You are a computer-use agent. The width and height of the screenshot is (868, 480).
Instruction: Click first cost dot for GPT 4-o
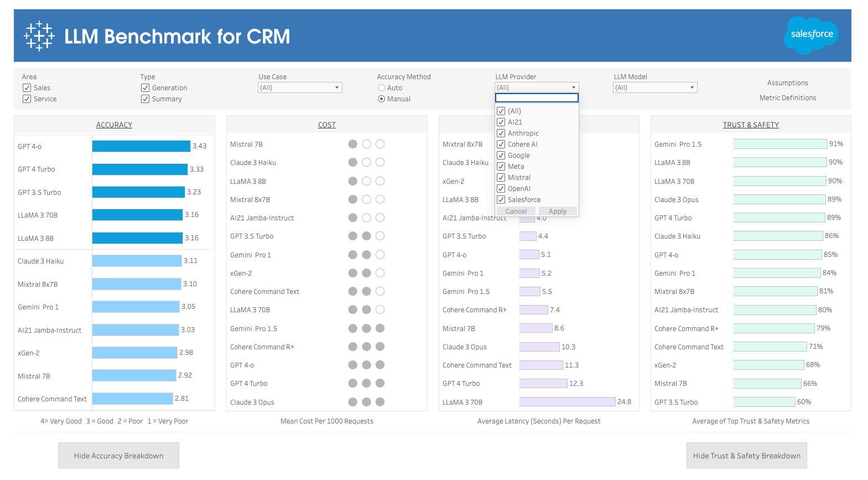pos(352,365)
